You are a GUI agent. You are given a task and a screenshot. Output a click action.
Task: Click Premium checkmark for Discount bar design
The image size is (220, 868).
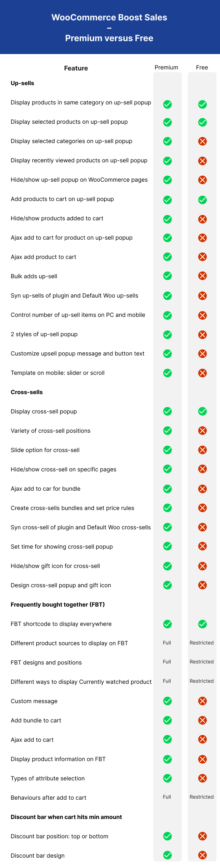click(x=167, y=855)
